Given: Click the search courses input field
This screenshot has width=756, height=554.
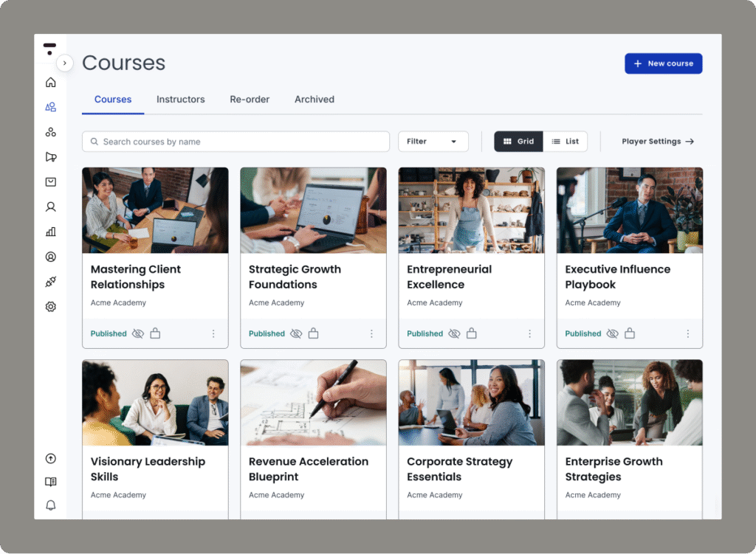Looking at the screenshot, I should click(236, 141).
